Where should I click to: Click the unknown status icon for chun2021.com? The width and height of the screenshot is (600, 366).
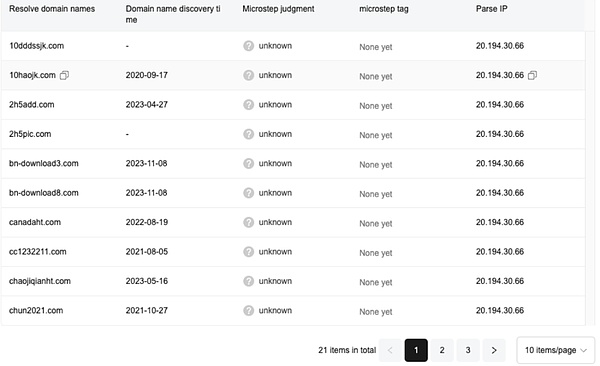[x=248, y=310]
